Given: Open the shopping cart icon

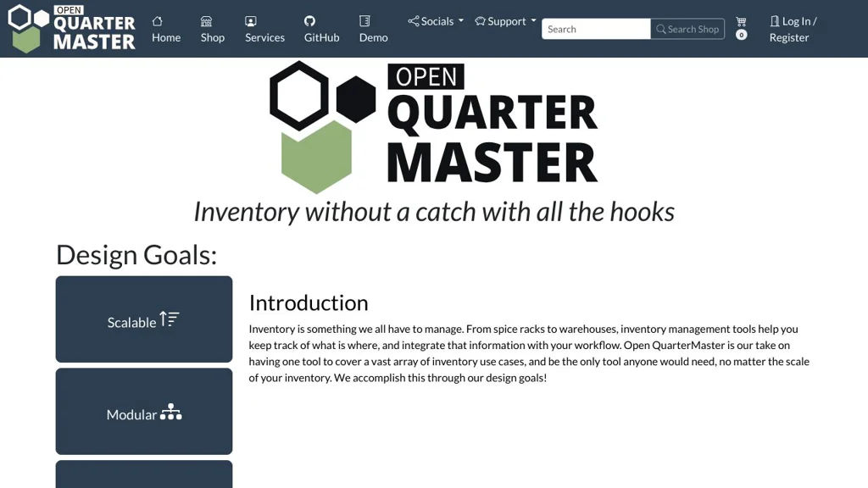Looking at the screenshot, I should coord(741,21).
